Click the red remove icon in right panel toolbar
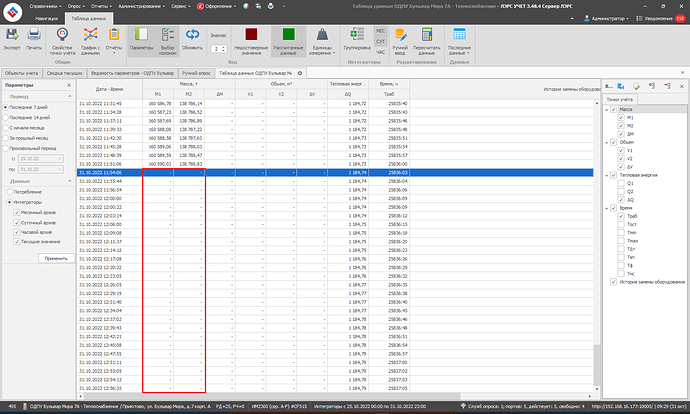 tap(667, 86)
